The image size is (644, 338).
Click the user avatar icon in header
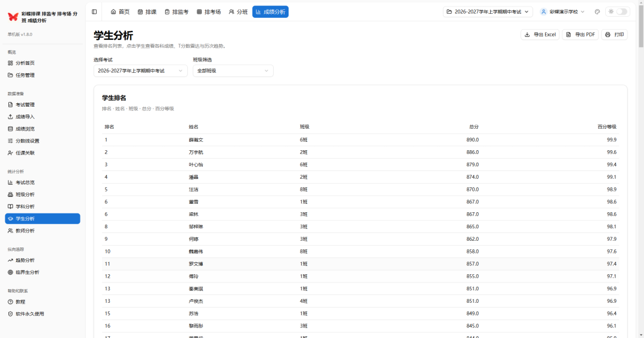(x=543, y=12)
